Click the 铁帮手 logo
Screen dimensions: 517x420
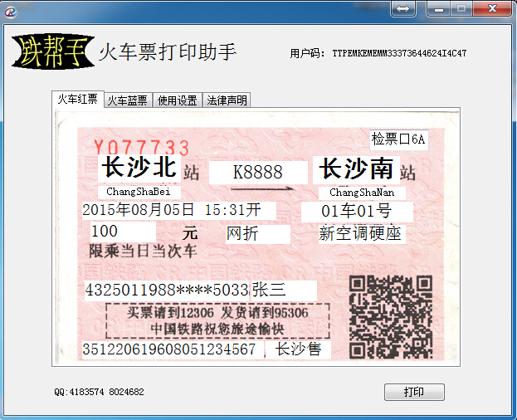[53, 51]
